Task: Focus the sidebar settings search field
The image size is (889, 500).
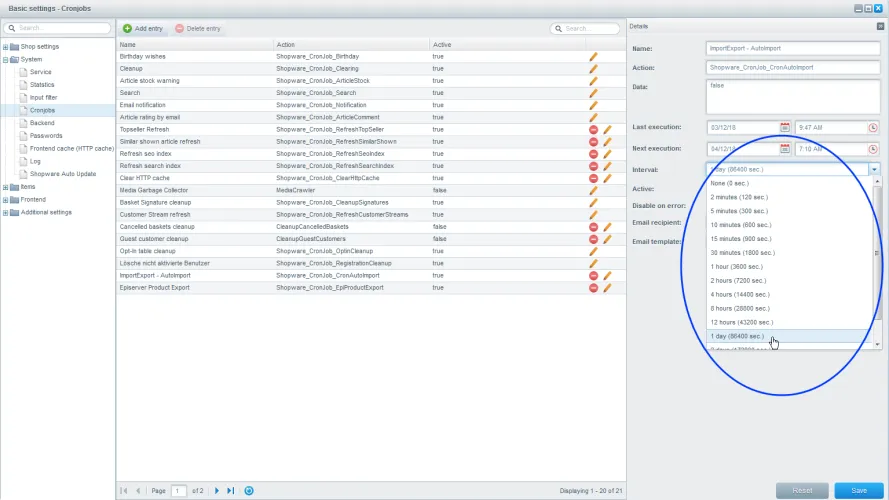Action: pos(57,28)
